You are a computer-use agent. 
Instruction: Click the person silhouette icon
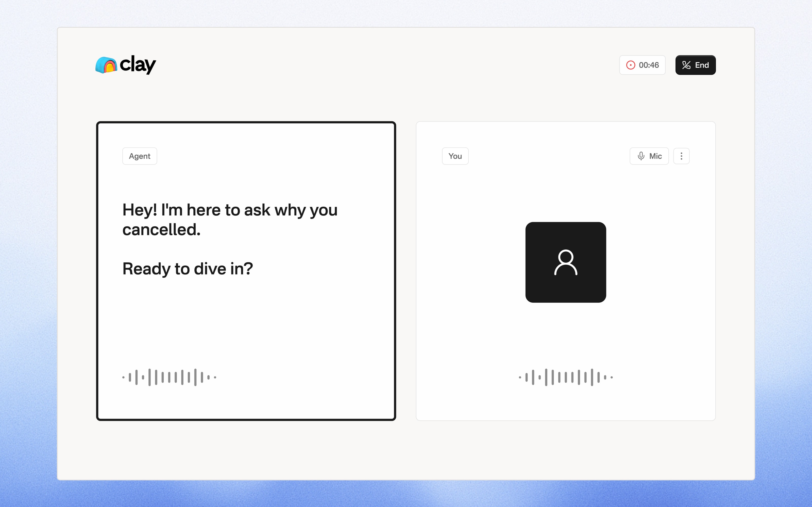click(566, 262)
